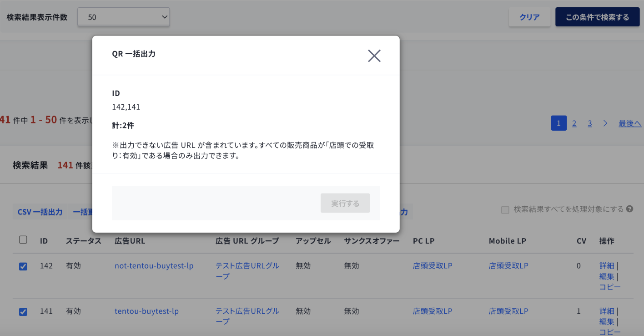Select current page 1 button
Viewport: 644px width, 336px height.
(558, 123)
